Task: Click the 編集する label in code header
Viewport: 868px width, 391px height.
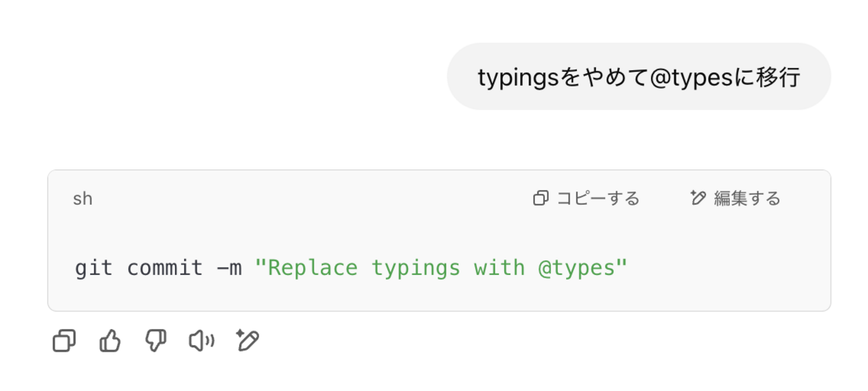Action: [x=747, y=198]
